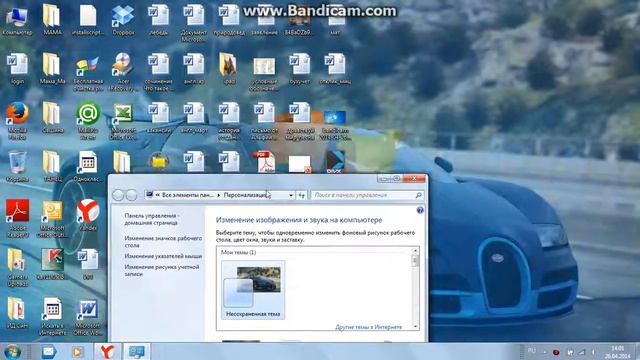Open Изменение рисунка учетной записи link

(162, 270)
